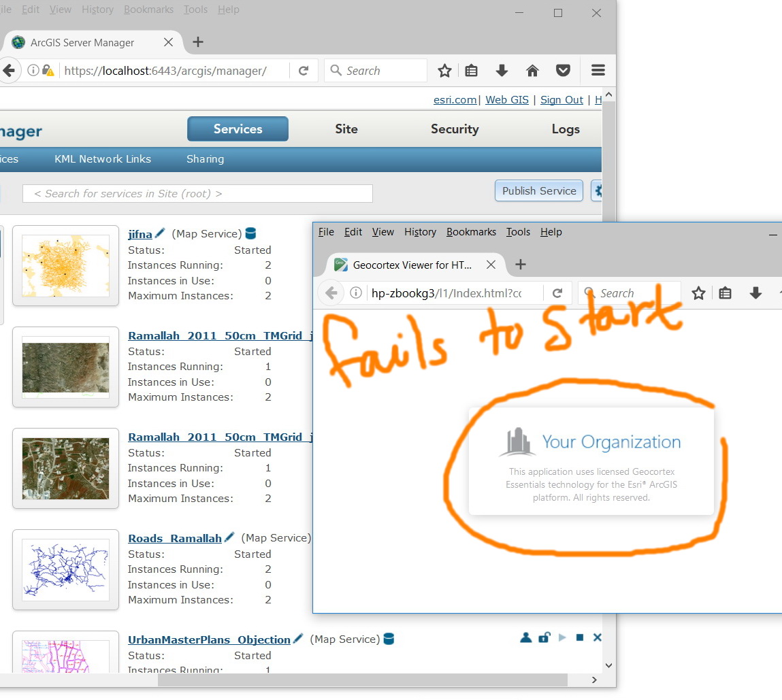Open Bookmarks menu in Geocortex window
The width and height of the screenshot is (782, 700).
pos(471,232)
